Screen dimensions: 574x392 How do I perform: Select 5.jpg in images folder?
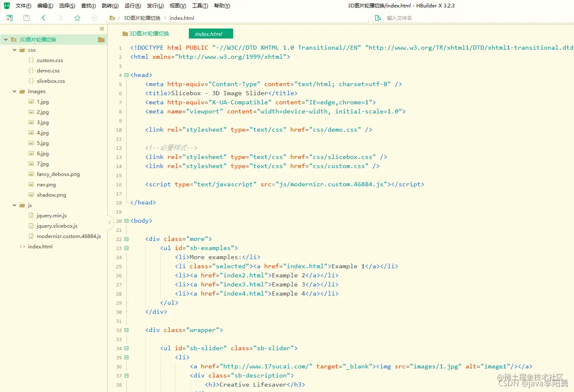(x=43, y=143)
